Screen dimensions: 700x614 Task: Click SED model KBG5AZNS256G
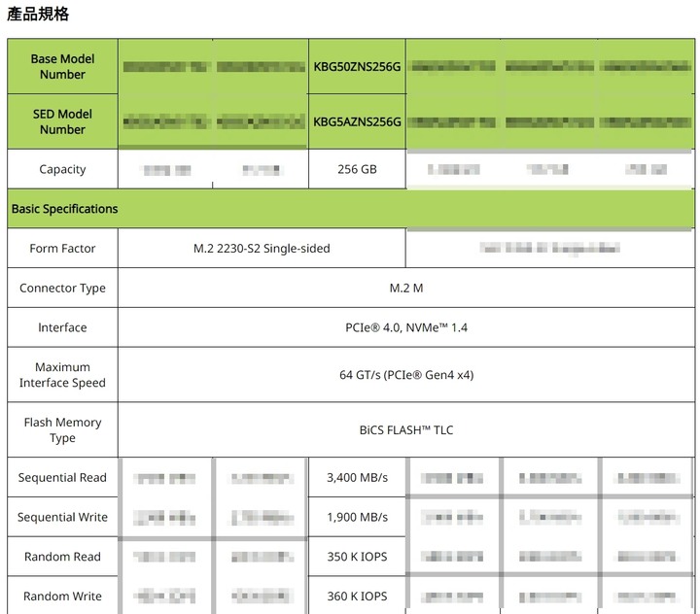click(357, 121)
